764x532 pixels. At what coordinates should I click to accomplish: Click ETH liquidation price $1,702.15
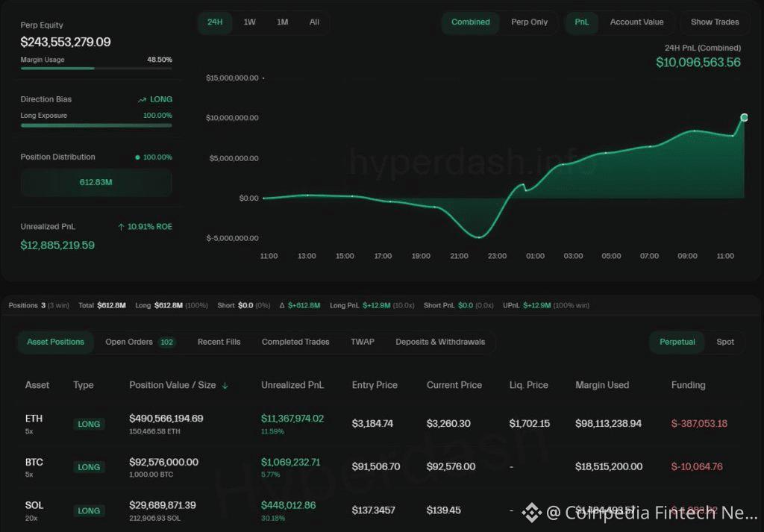click(530, 424)
